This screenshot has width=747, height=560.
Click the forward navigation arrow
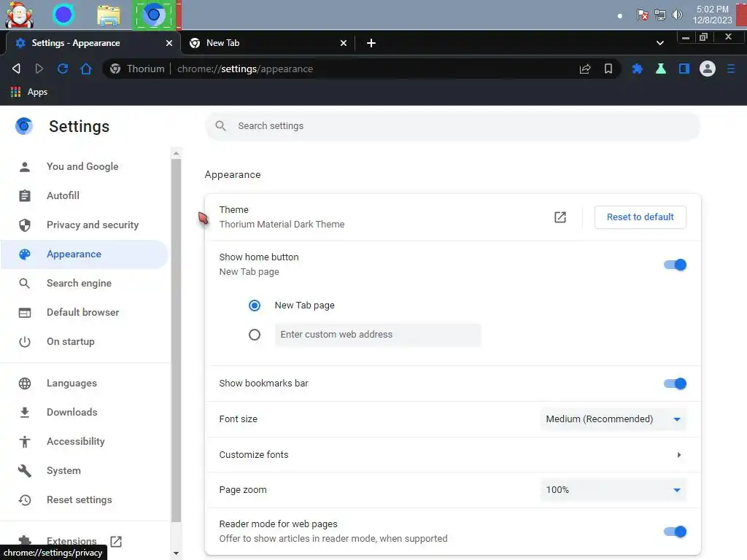(x=39, y=69)
